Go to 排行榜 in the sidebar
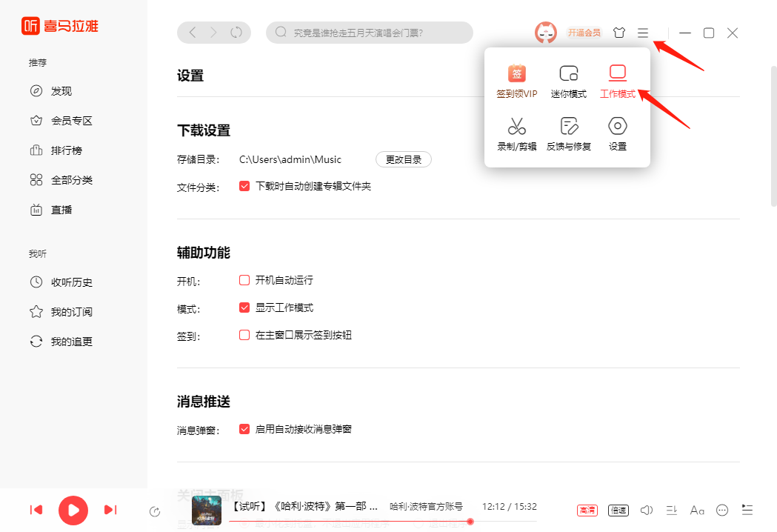 (66, 150)
